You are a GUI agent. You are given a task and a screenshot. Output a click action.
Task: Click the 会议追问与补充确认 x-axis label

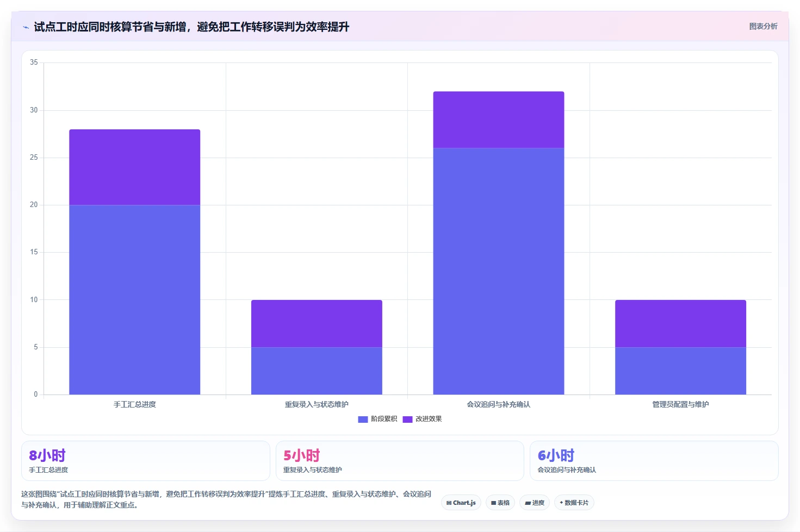[499, 404]
